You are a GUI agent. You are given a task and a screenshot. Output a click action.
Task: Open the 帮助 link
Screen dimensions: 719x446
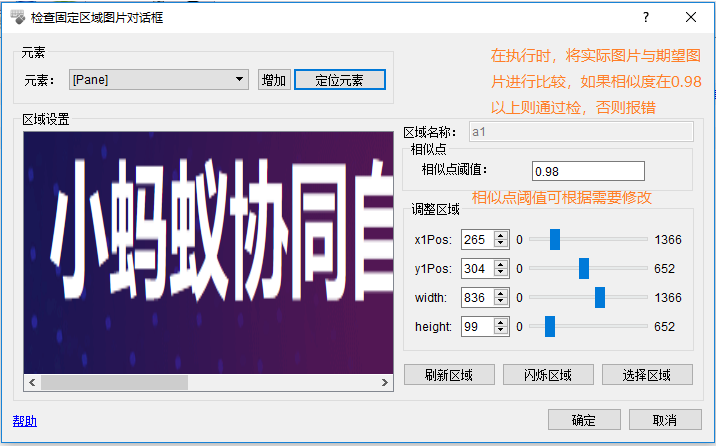tap(25, 421)
